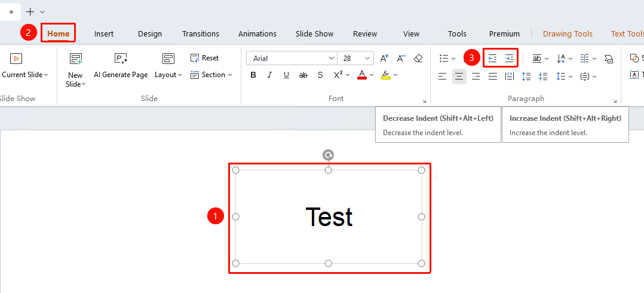The height and width of the screenshot is (293, 644).
Task: Open the Section dropdown
Action: (x=211, y=75)
